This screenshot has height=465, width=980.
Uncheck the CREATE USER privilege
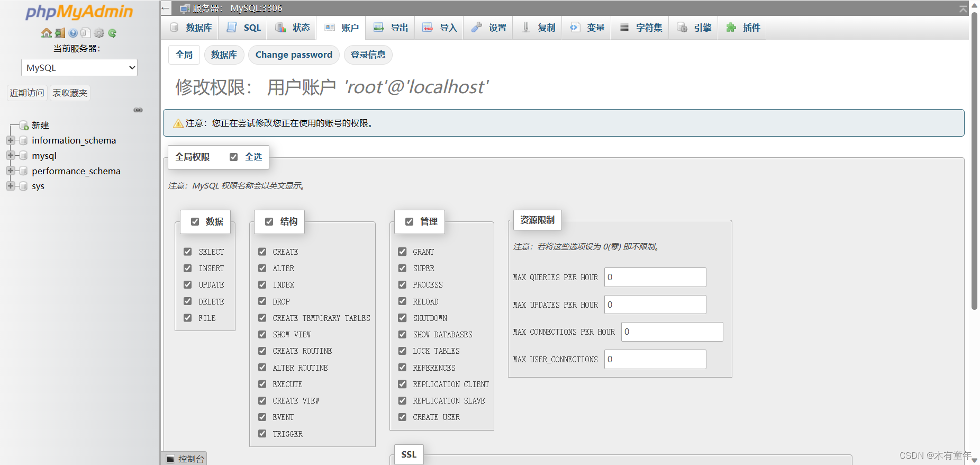click(402, 417)
